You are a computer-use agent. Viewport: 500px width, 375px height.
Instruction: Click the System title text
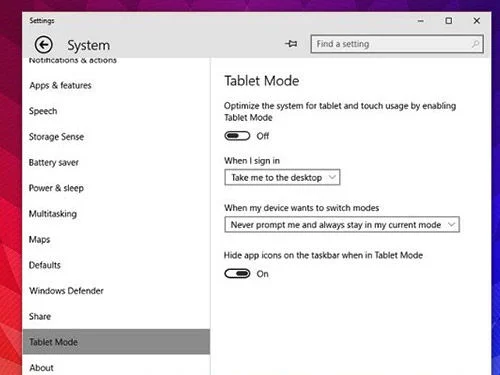pyautogui.click(x=88, y=45)
